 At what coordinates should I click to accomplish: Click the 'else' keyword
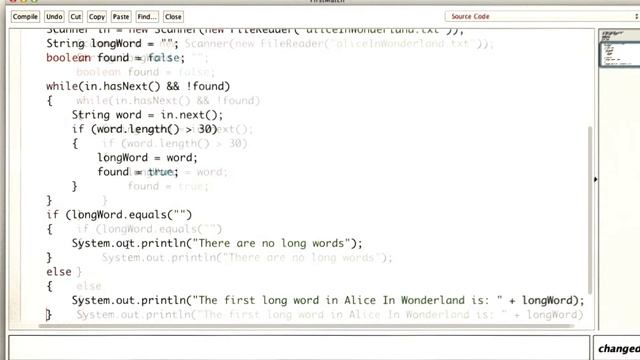coord(59,272)
